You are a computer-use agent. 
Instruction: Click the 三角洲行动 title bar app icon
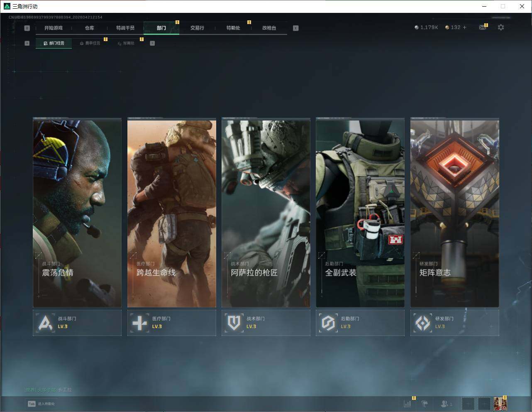7,6
